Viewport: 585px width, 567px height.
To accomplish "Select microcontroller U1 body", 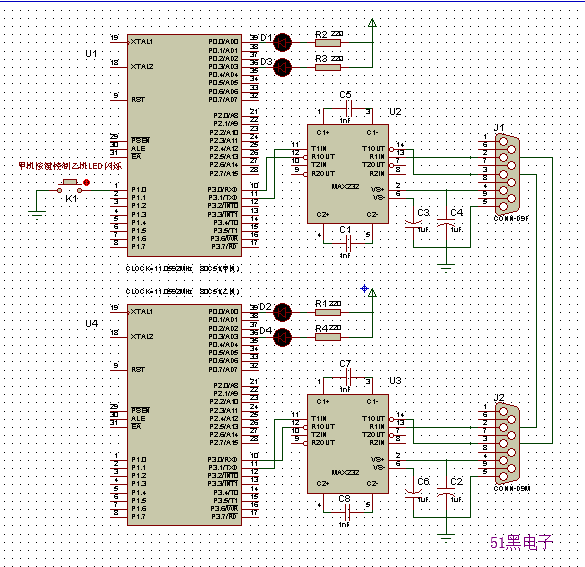I will [184, 145].
